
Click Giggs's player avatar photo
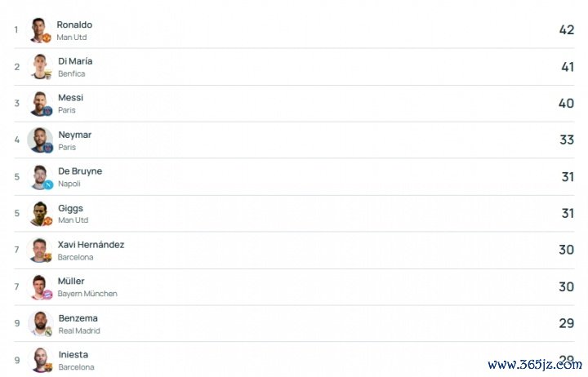[x=40, y=213]
